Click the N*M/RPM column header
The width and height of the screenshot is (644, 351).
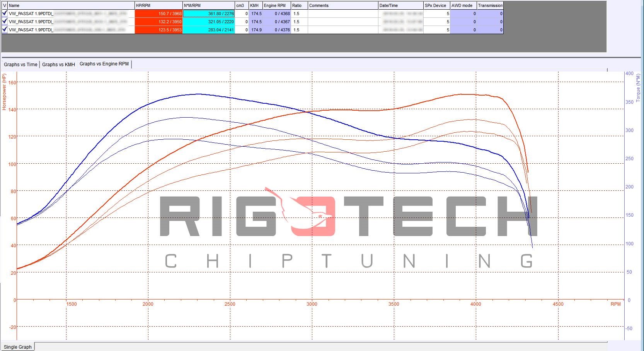point(209,5)
